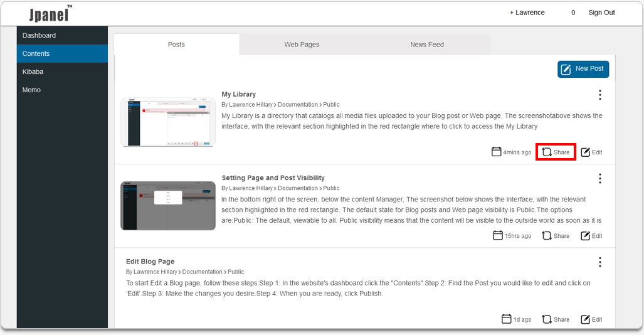
Task: Edit the My Library post
Action: 591,152
